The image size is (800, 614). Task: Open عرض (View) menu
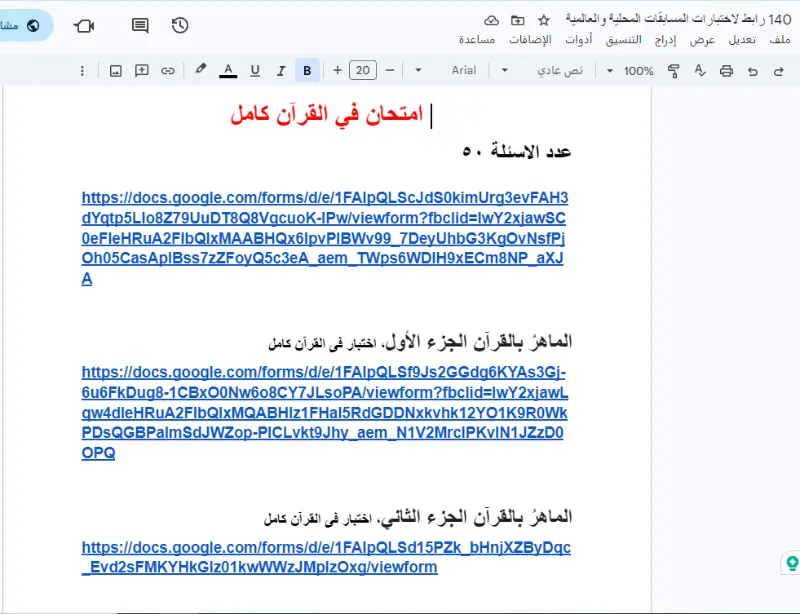(x=703, y=40)
